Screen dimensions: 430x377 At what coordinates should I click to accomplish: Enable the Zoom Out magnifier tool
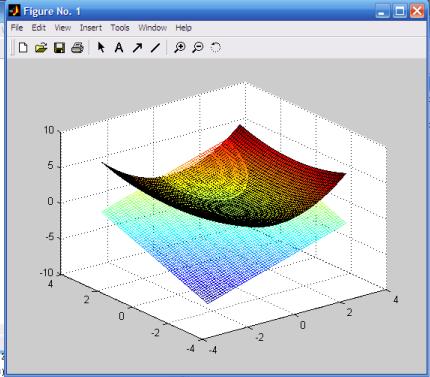pos(198,48)
